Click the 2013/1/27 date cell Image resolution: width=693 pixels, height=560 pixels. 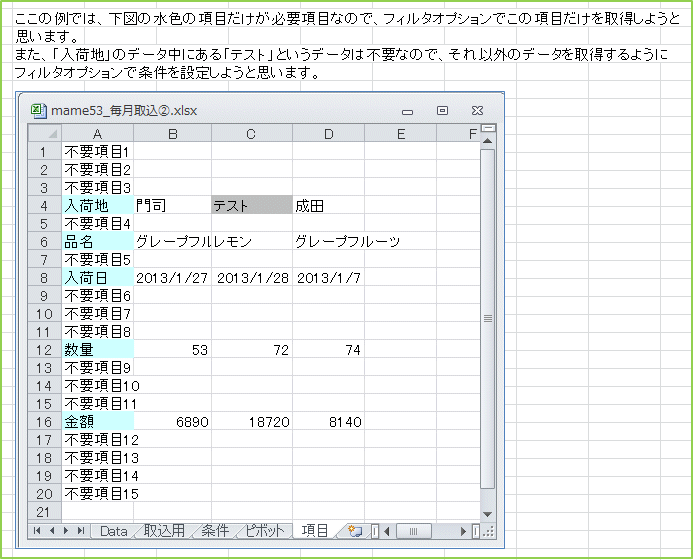click(x=172, y=278)
